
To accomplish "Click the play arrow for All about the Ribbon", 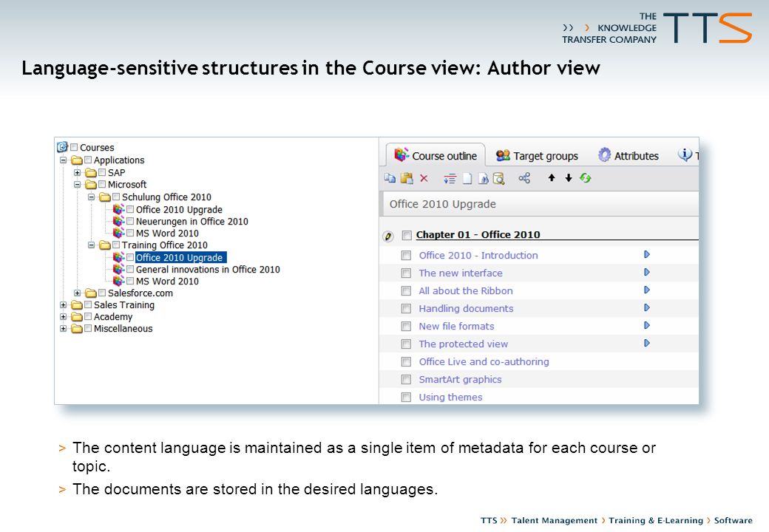I will 647,290.
